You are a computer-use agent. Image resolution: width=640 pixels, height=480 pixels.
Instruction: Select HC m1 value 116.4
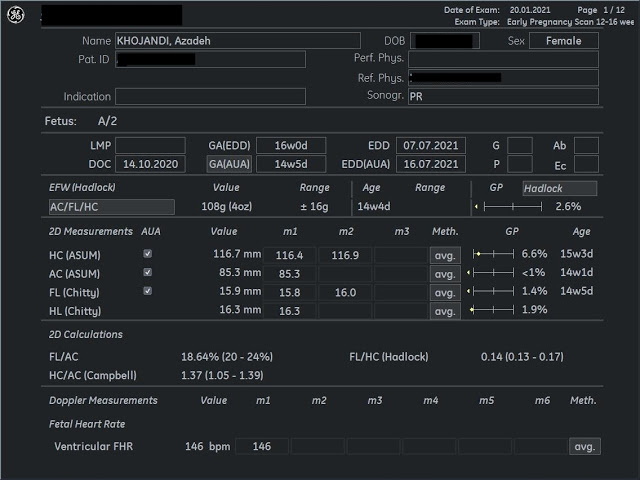tap(289, 256)
